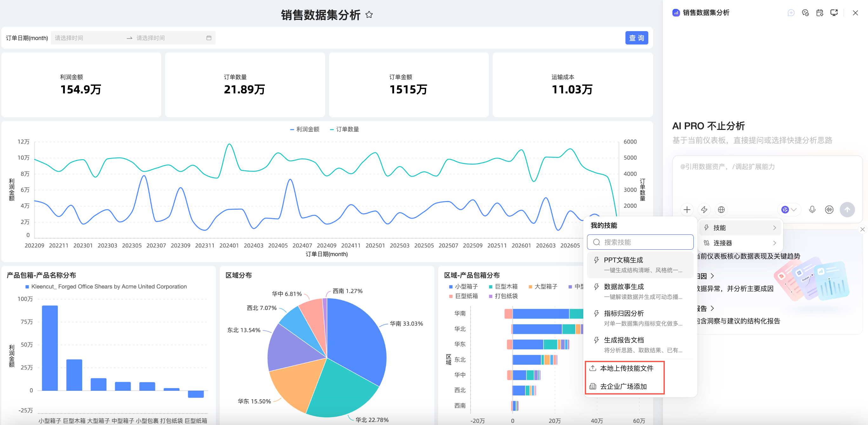Click the 华南 33.03% pie slice
The image size is (868, 425).
coord(357,341)
